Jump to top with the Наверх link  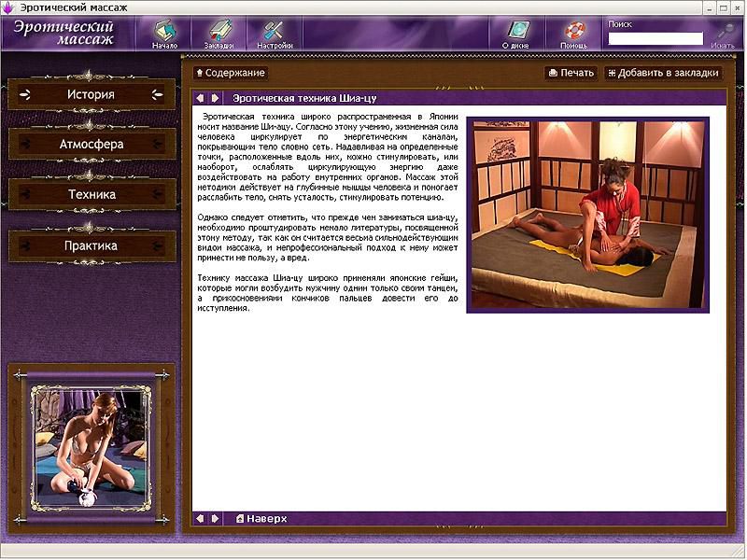pyautogui.click(x=261, y=518)
